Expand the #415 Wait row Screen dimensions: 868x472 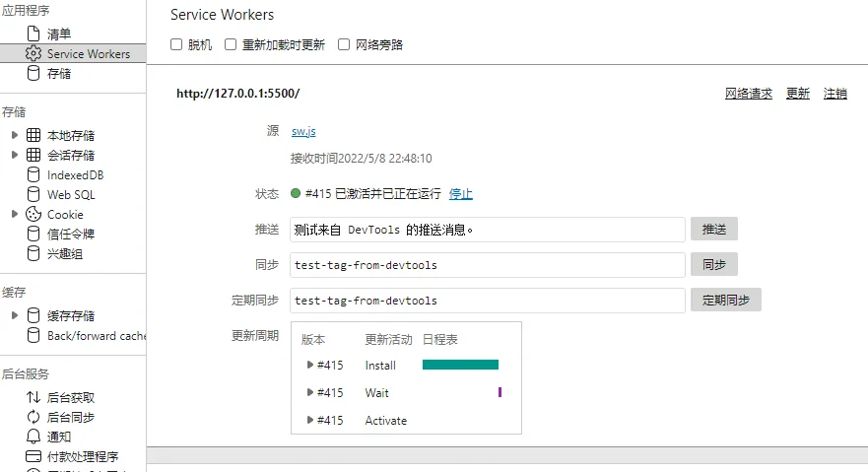310,392
